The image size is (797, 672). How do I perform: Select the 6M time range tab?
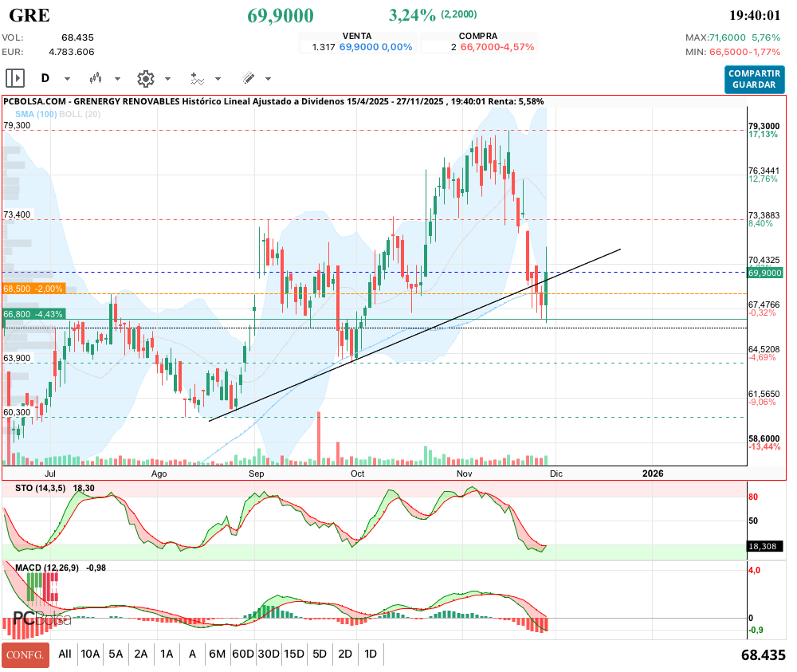217,654
